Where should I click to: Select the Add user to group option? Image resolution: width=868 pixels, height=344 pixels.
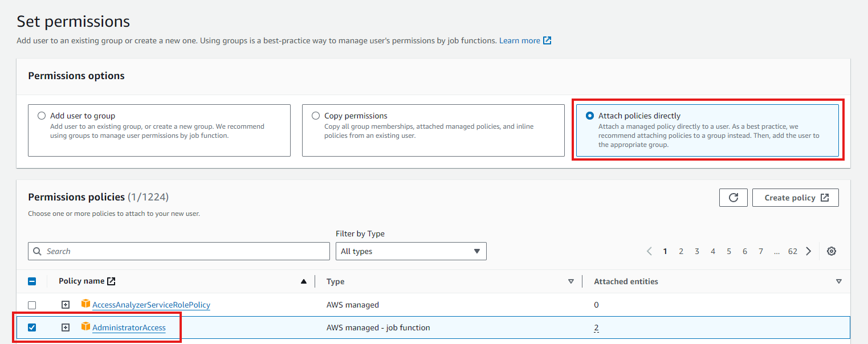[x=42, y=116]
